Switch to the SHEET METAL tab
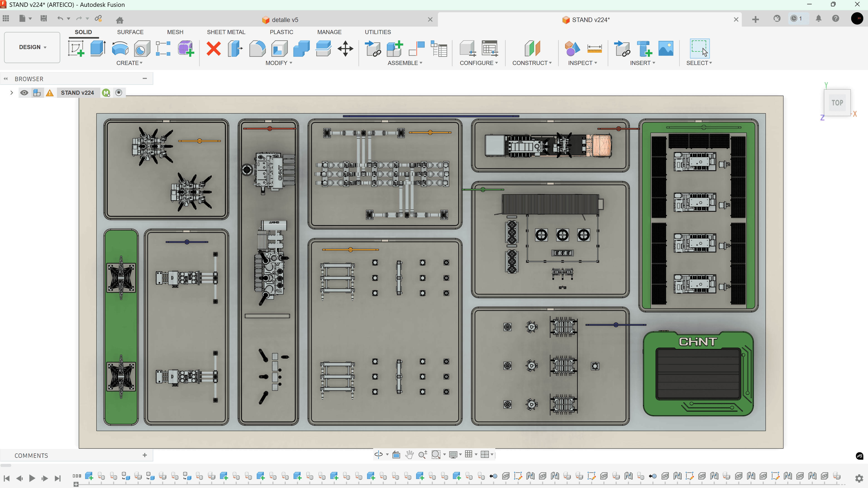 click(226, 32)
